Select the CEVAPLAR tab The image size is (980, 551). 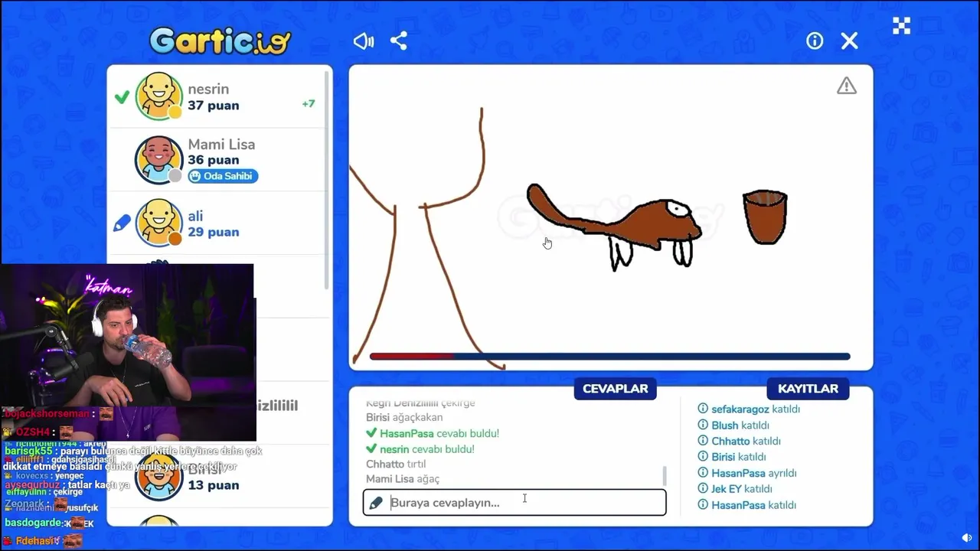(x=616, y=389)
